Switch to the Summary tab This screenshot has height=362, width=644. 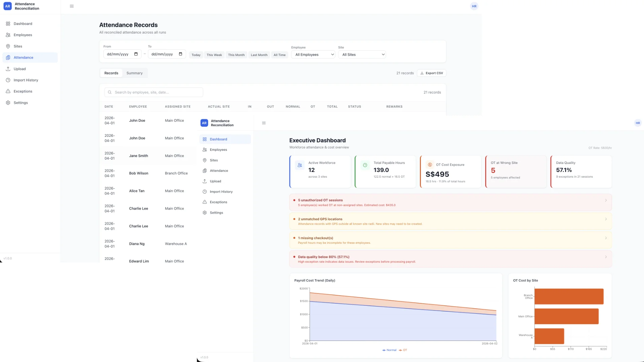(134, 73)
